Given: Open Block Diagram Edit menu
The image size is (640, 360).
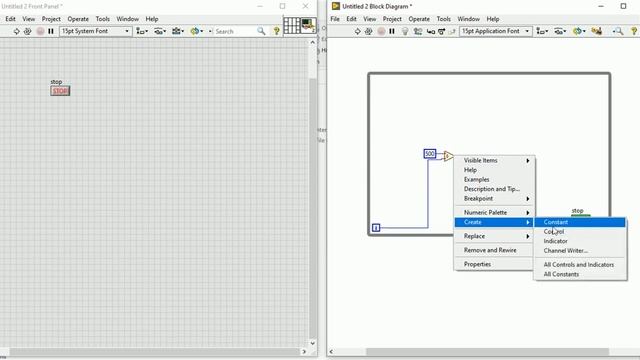Looking at the screenshot, I should (351, 19).
